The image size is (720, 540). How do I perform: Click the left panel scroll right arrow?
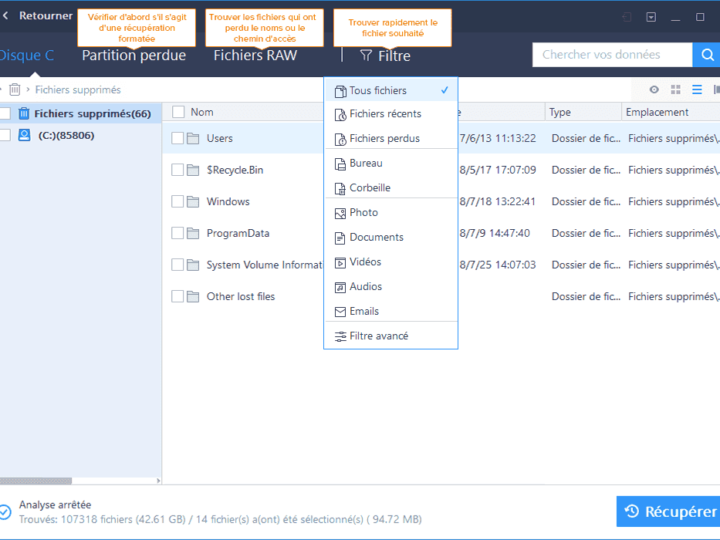tap(158, 481)
